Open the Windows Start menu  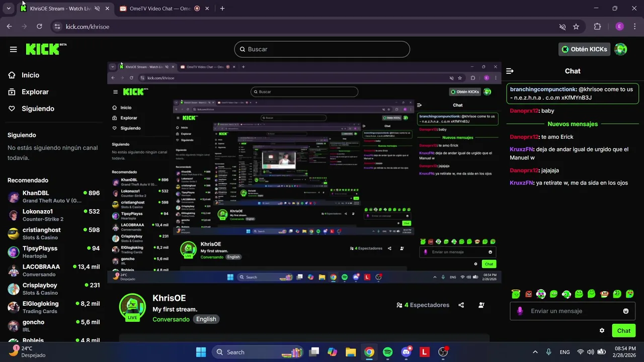click(x=201, y=352)
